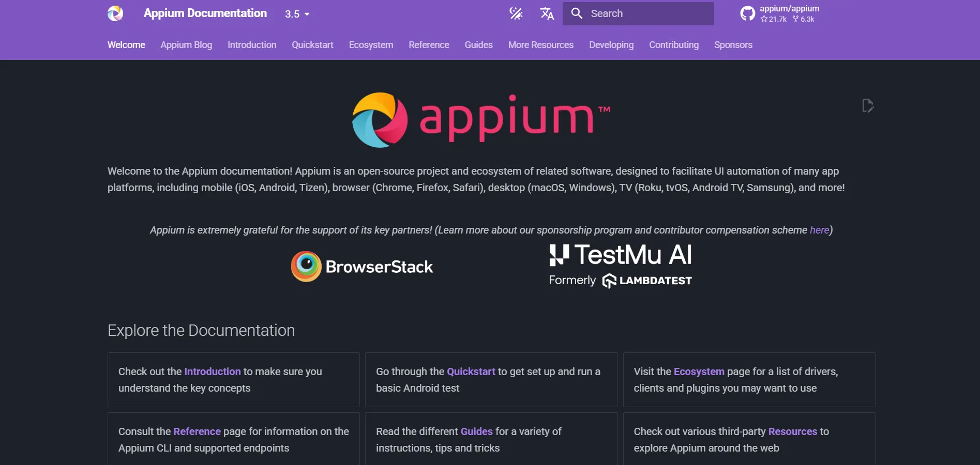Follow the Quickstart link in the card
The width and height of the screenshot is (980, 465).
pos(471,371)
